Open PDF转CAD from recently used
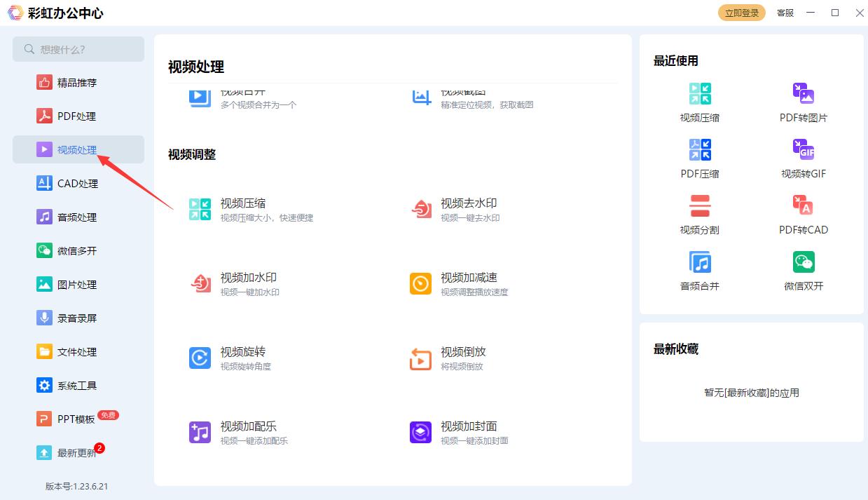Image resolution: width=868 pixels, height=500 pixels. [803, 212]
